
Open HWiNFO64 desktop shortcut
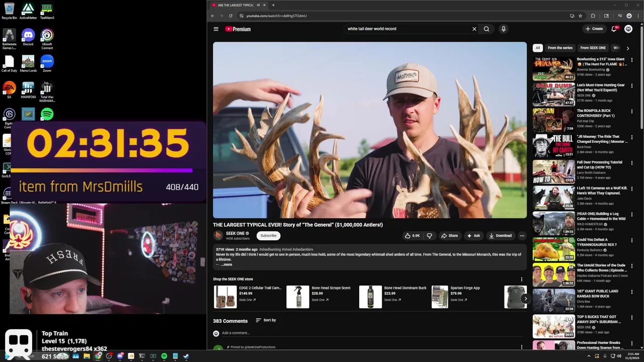[x=28, y=90]
